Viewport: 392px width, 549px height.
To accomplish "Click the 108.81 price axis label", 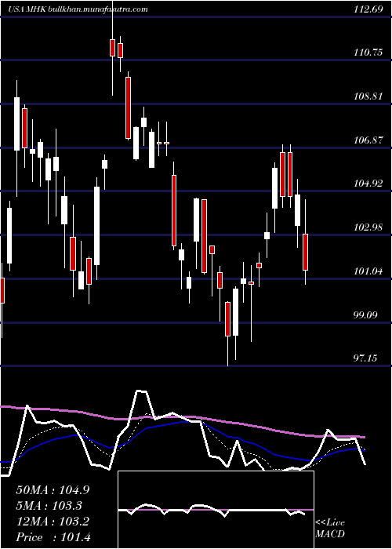I will coord(368,96).
